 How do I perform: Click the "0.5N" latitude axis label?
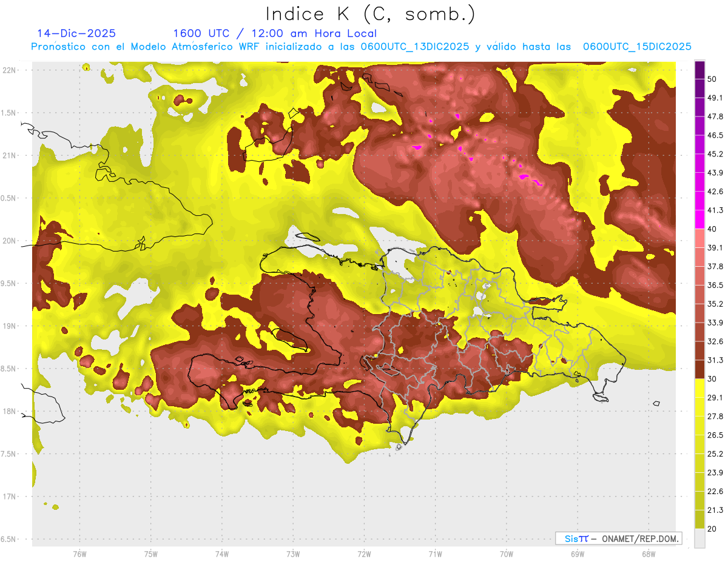coord(9,198)
